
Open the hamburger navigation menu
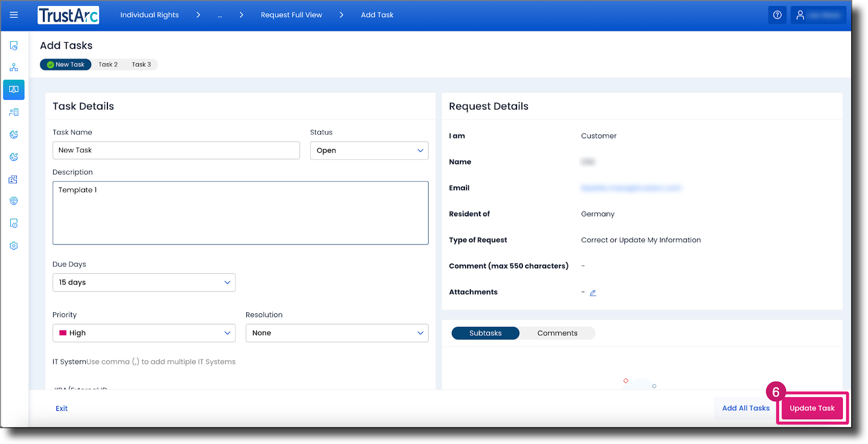point(14,15)
